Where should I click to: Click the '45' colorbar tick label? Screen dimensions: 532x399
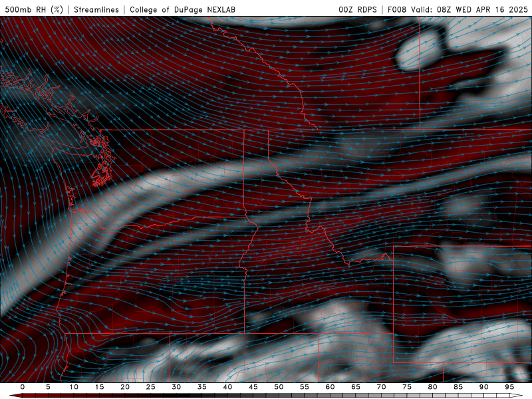tap(253, 387)
